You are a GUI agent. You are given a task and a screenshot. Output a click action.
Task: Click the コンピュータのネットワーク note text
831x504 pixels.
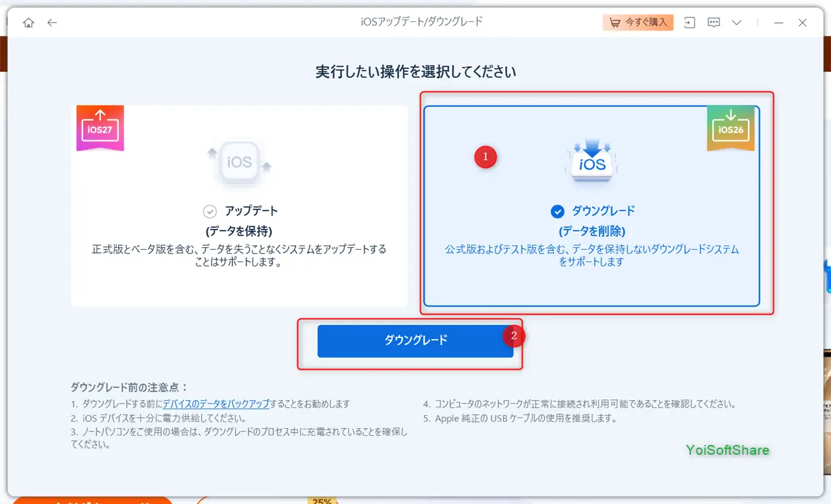click(579, 403)
